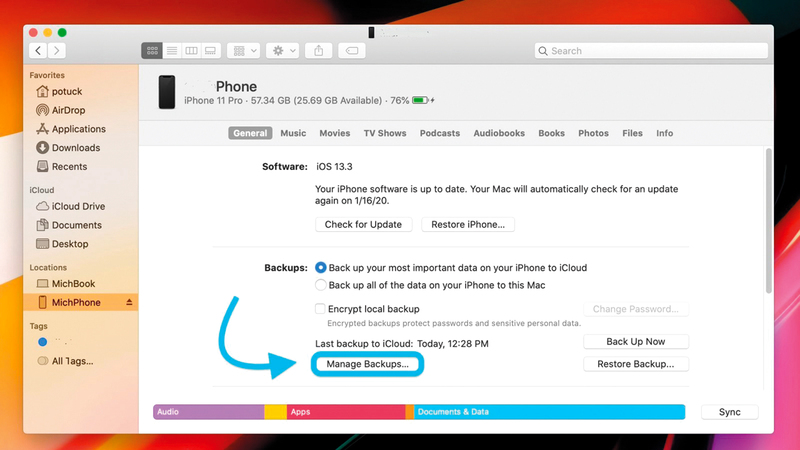800x450 pixels.
Task: Select back up to this Mac option
Action: click(321, 287)
